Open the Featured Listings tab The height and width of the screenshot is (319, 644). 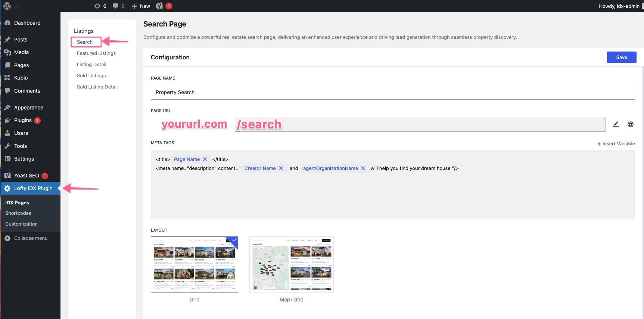96,53
